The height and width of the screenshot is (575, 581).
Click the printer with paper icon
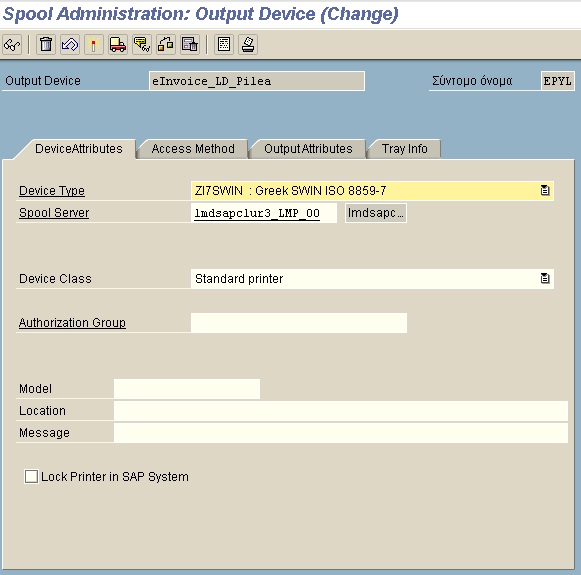click(x=248, y=45)
